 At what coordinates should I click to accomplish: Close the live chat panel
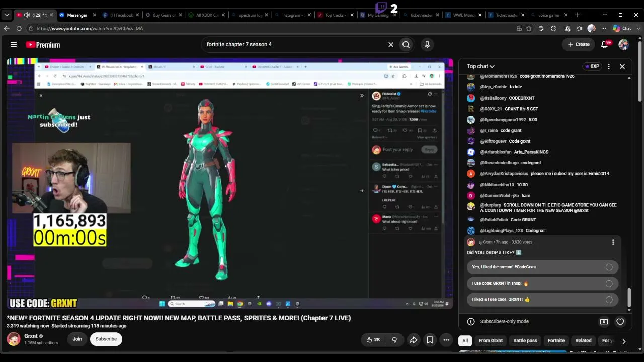[622, 66]
